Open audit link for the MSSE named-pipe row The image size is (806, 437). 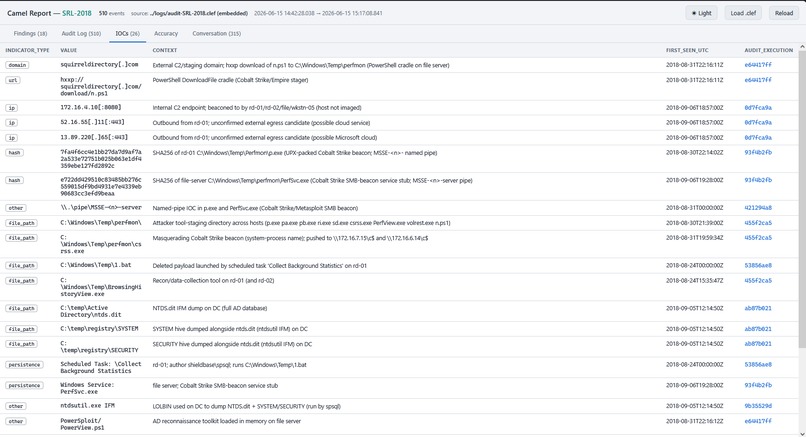758,208
